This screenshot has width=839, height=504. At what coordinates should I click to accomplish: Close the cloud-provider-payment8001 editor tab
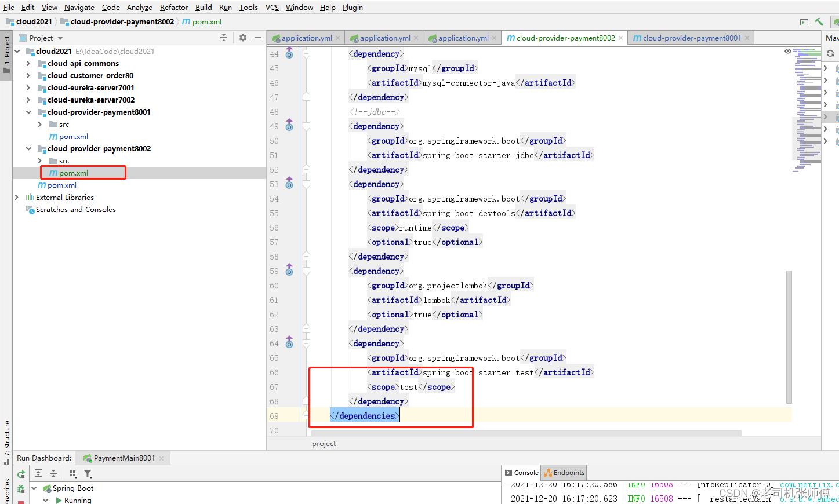[747, 38]
